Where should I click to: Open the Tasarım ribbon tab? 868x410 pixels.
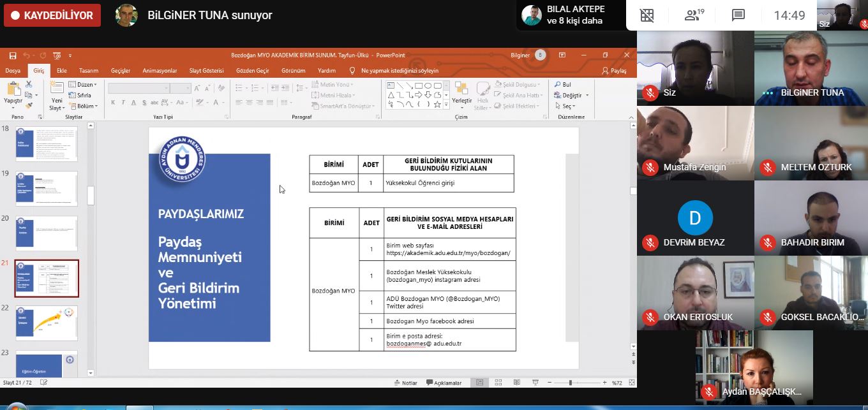click(x=89, y=71)
